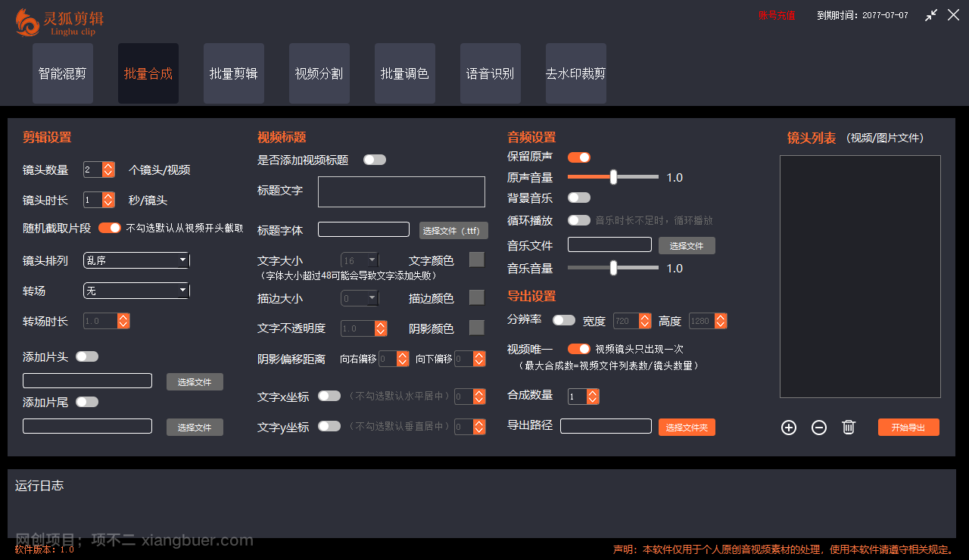Viewport: 969px width, 560px height.
Task: Click the trash icon to clear shot list
Action: [849, 428]
